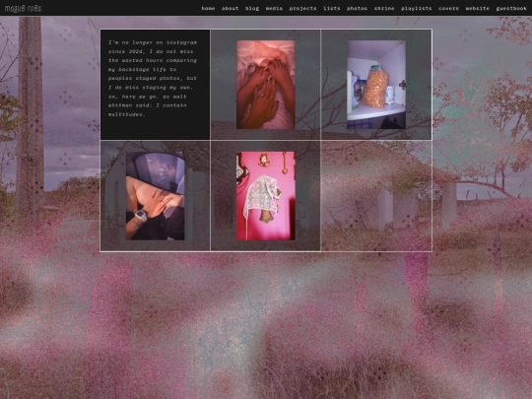532x399 pixels.
Task: Open the home page link
Action: click(208, 8)
